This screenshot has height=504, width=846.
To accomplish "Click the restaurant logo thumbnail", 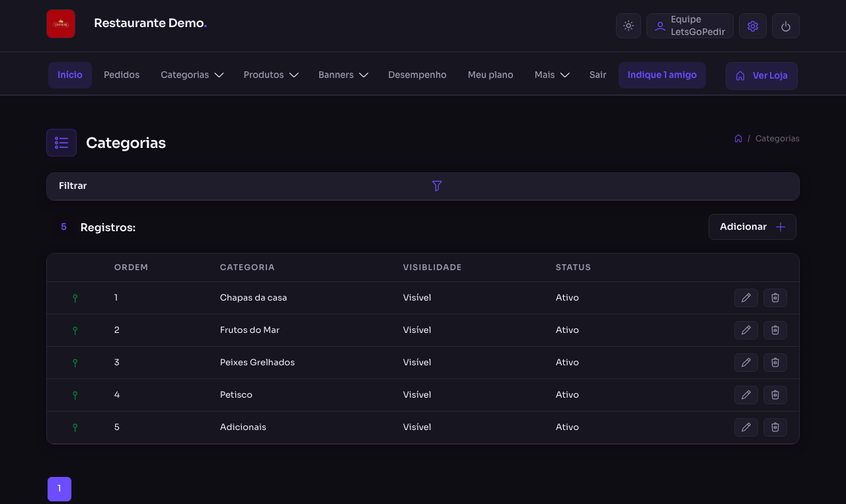I will [x=61, y=24].
